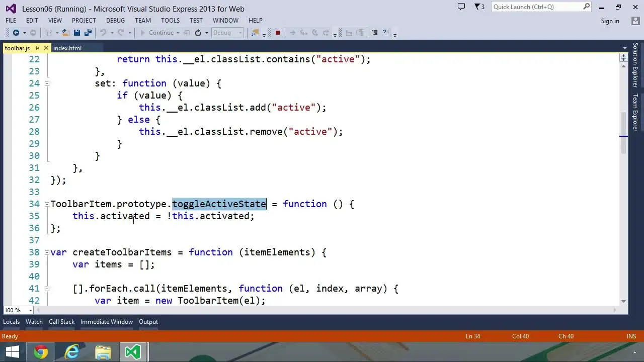Open the feedback speech bubble icon
The height and width of the screenshot is (362, 644).
tap(461, 7)
